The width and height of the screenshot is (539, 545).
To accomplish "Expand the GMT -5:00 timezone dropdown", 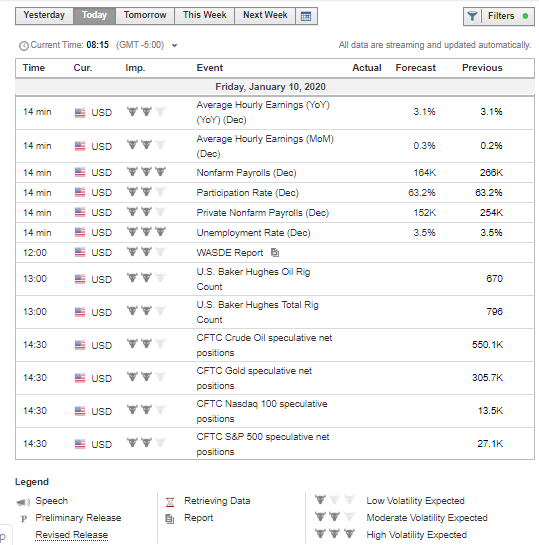I will 174,46.
